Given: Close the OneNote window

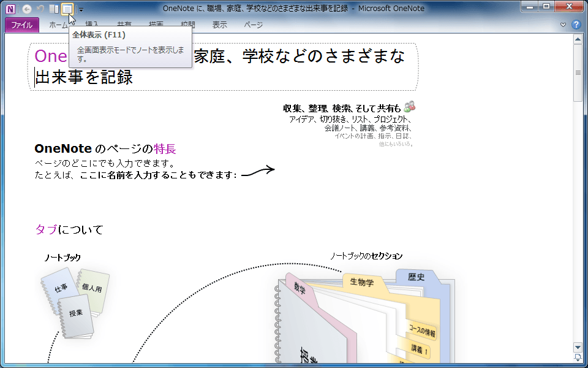Looking at the screenshot, I should coord(569,7).
